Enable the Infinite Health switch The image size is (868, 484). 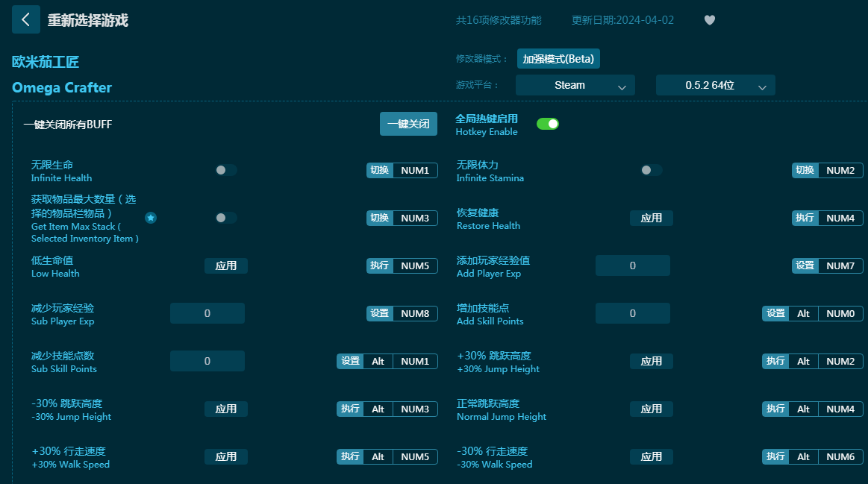coord(226,170)
